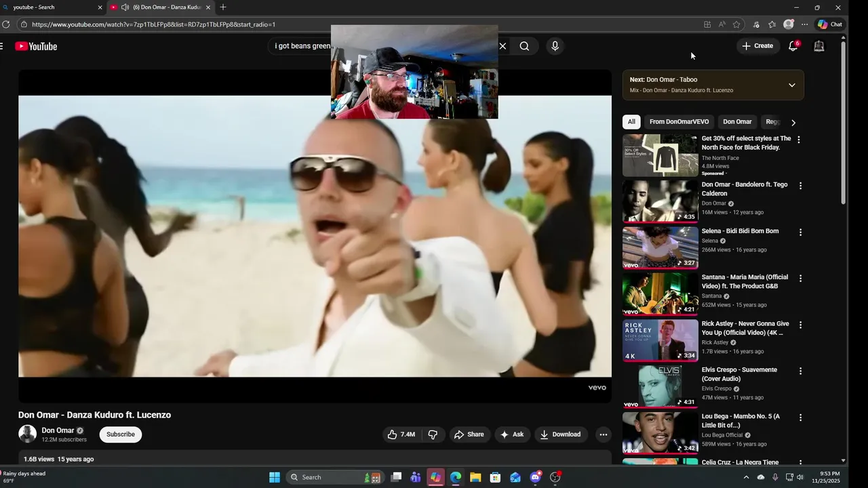Image resolution: width=868 pixels, height=488 pixels.
Task: Open Task View on taskbar
Action: click(x=397, y=477)
